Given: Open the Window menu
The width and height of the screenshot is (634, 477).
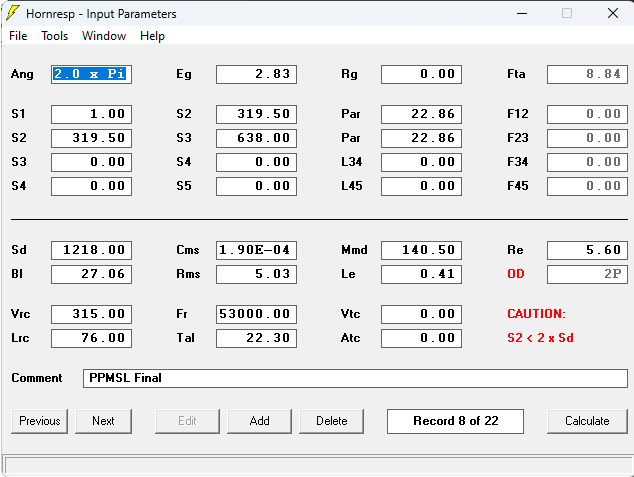Looking at the screenshot, I should tap(104, 36).
